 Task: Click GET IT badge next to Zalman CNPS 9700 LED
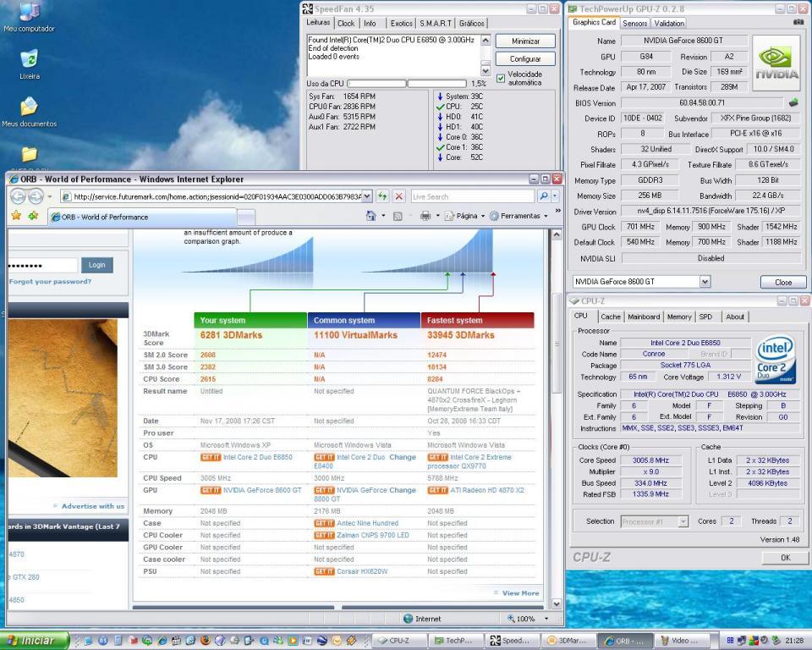[x=324, y=535]
